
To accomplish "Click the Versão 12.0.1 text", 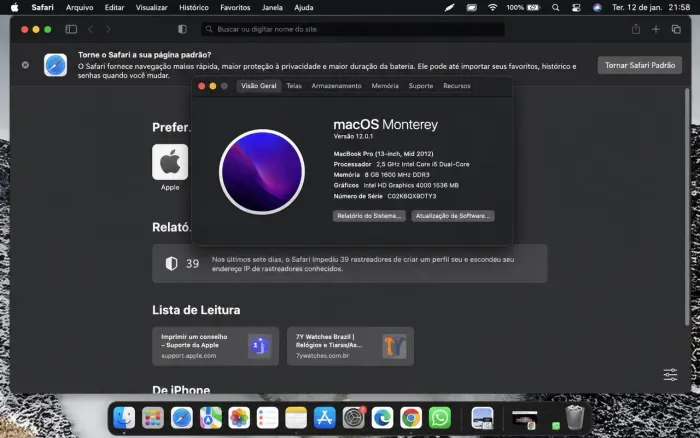I will (353, 136).
